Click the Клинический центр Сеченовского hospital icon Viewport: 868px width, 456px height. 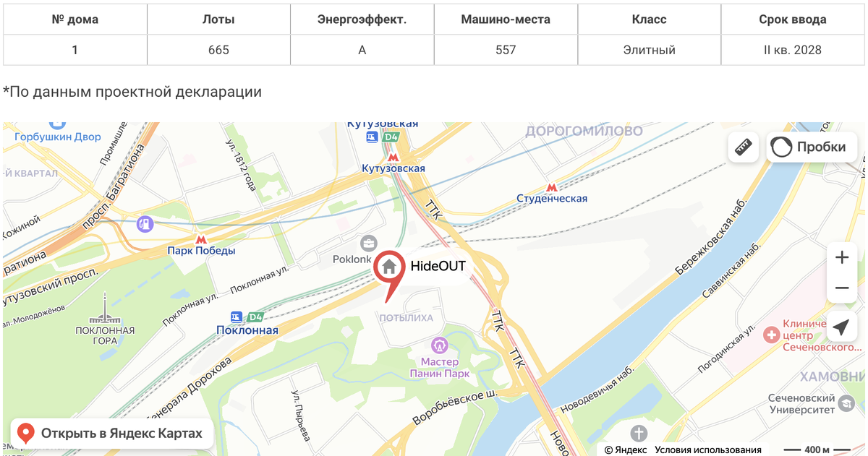coord(772,335)
